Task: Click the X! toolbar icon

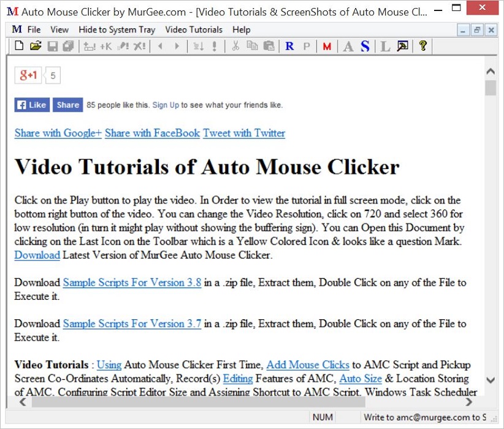Action: (140, 47)
